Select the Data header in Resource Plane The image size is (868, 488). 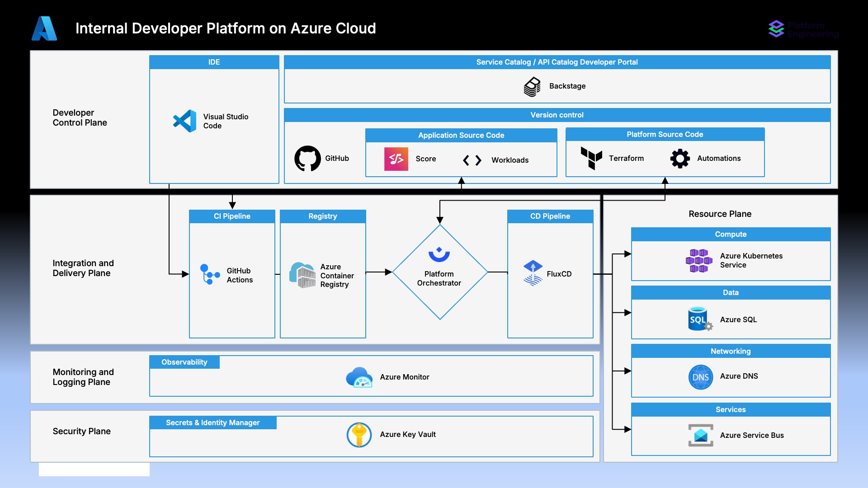pyautogui.click(x=731, y=292)
